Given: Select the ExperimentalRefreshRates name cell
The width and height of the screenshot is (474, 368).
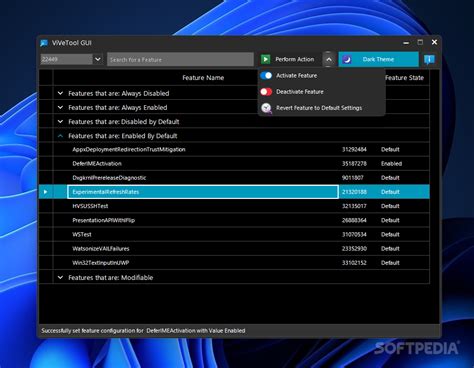Looking at the screenshot, I should point(203,192).
